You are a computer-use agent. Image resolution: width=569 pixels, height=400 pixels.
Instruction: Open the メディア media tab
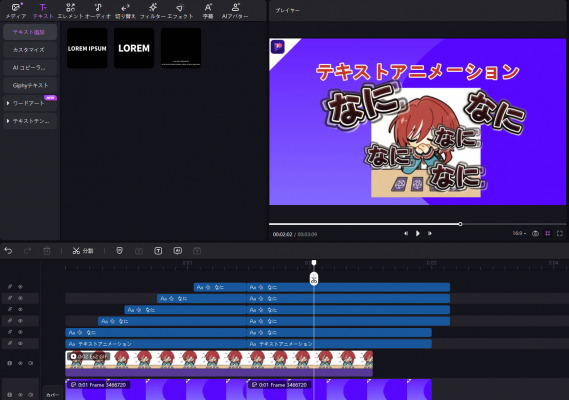click(16, 11)
